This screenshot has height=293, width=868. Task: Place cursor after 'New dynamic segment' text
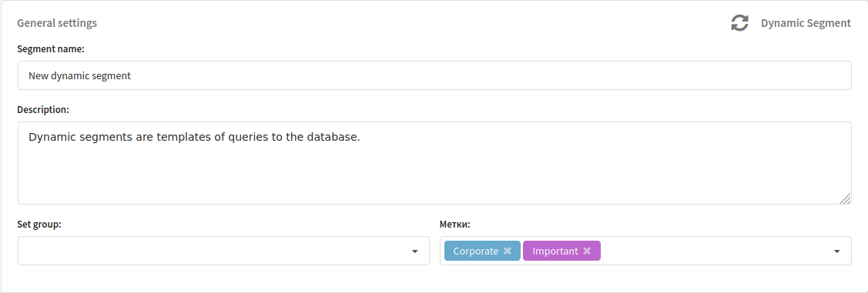click(132, 76)
